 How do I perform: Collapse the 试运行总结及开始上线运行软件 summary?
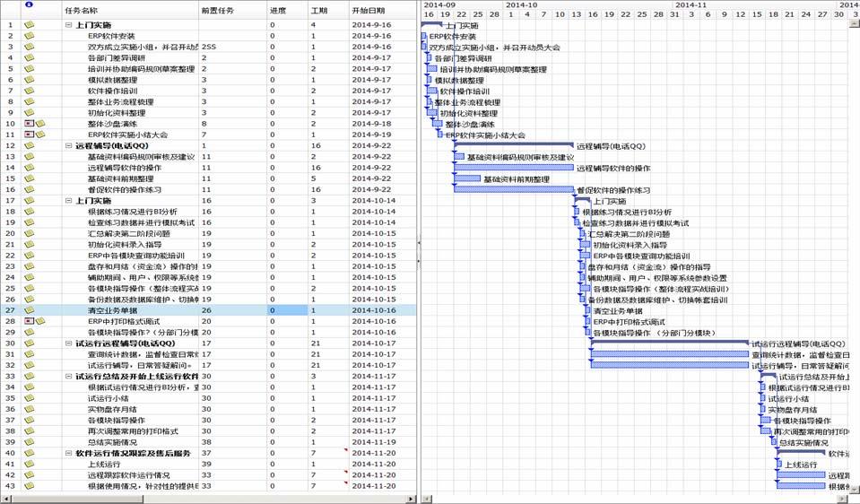pyautogui.click(x=68, y=377)
